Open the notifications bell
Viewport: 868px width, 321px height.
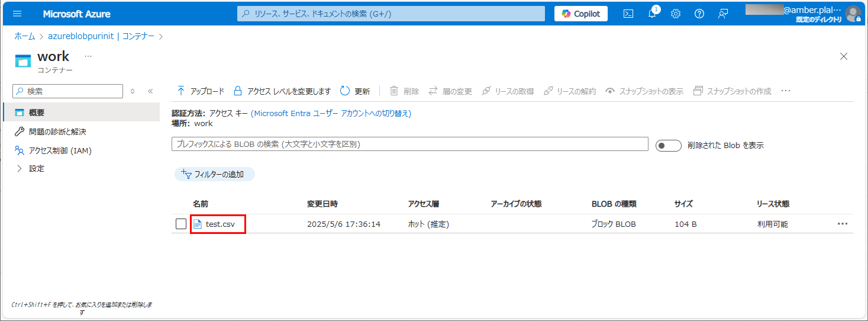pos(652,14)
